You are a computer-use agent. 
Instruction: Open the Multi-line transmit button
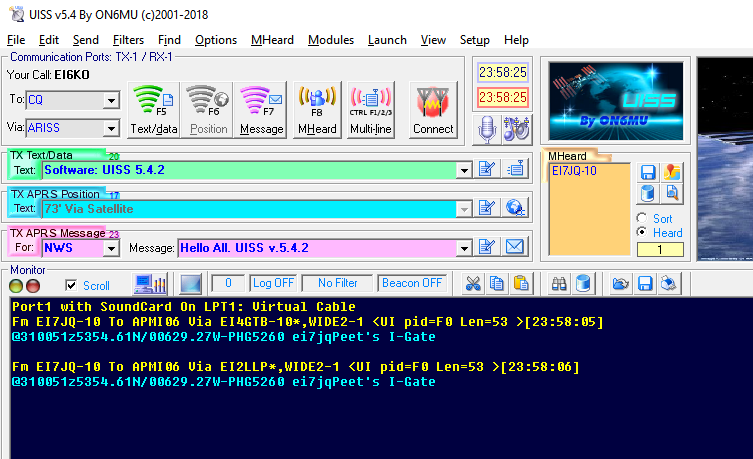[371, 110]
